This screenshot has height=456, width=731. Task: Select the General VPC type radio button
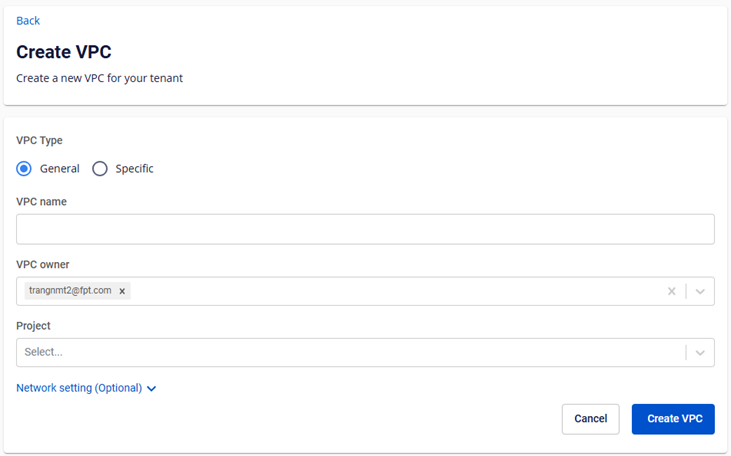(x=25, y=169)
